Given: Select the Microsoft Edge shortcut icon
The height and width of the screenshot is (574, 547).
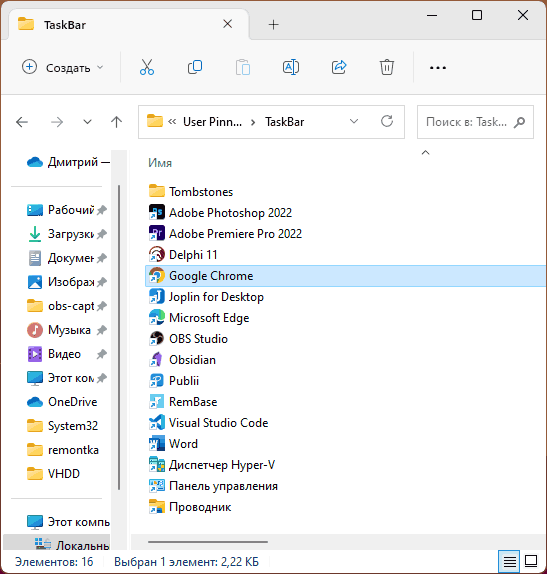Looking at the screenshot, I should [157, 317].
